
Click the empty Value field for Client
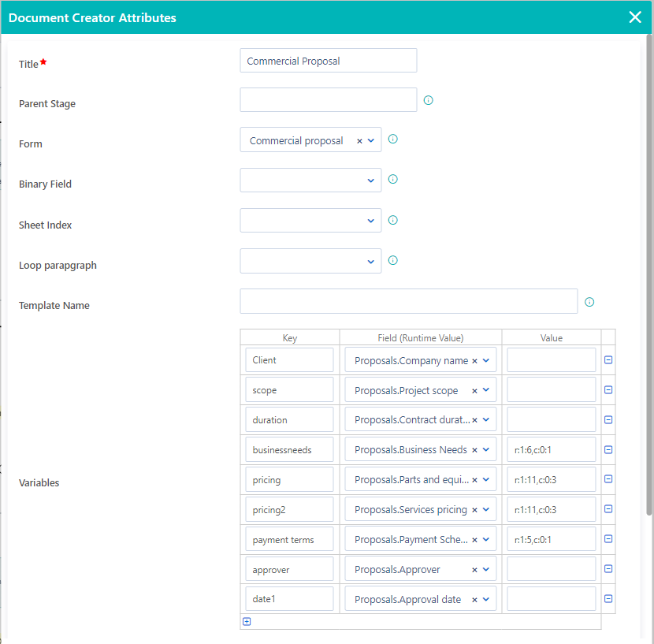tap(552, 359)
